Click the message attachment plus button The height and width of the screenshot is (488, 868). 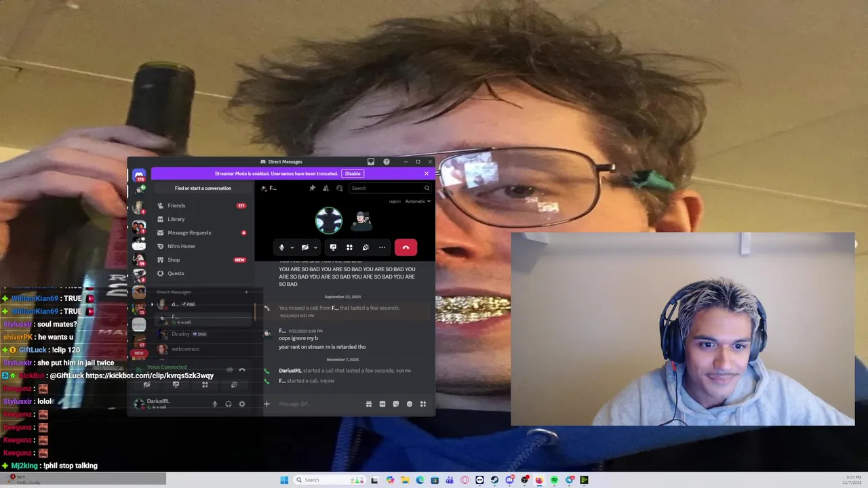(x=267, y=404)
